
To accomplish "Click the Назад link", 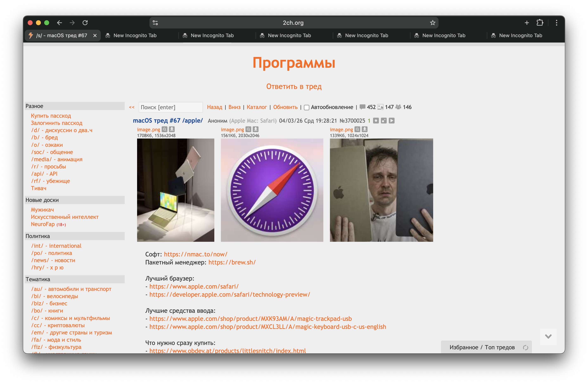I will pyautogui.click(x=215, y=107).
